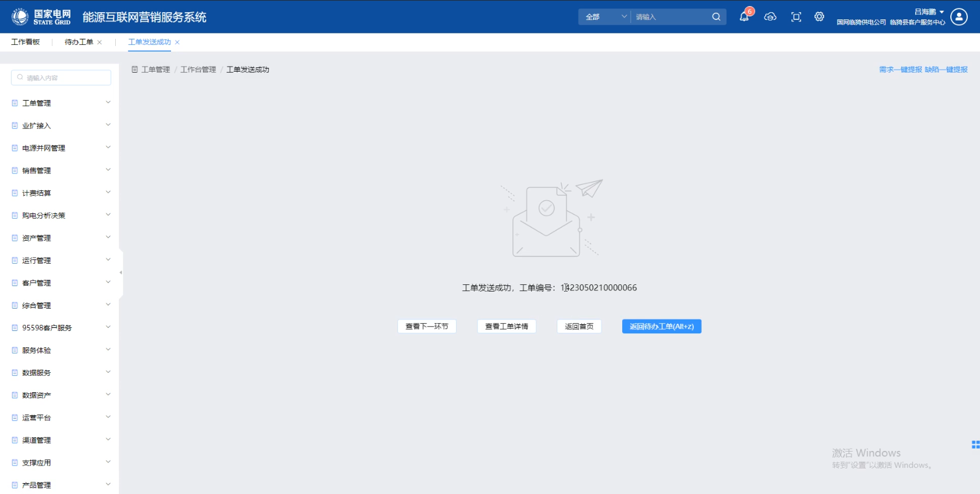Screen dimensions: 980x494
Task: Click the search magnifier icon in header
Action: pyautogui.click(x=716, y=17)
